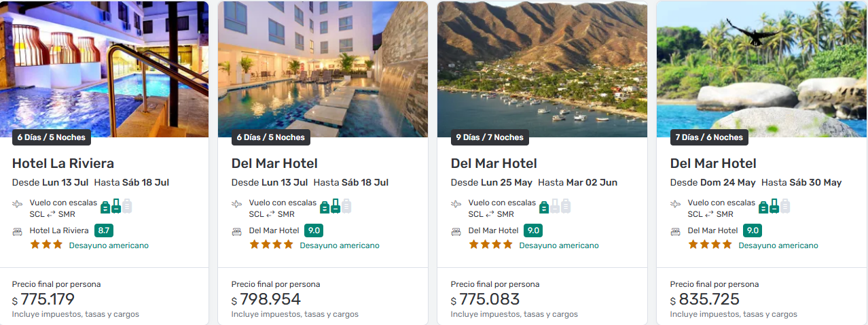Click the airplane icon on 798.954 package
Image resolution: width=868 pixels, height=325 pixels.
tap(237, 203)
